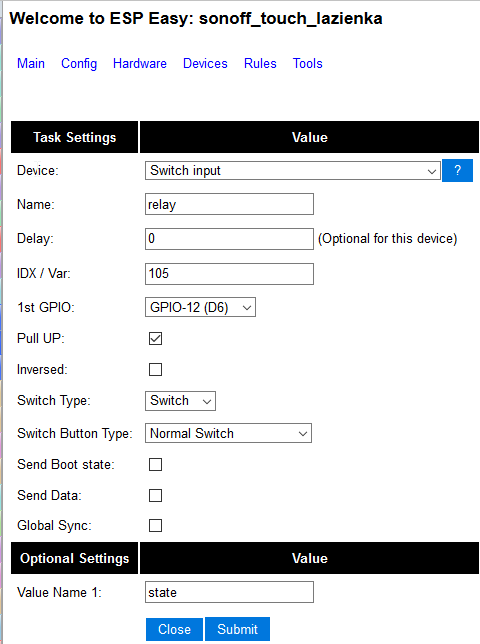Screen dimensions: 480x644
Task: Uncheck the Pull UP checkbox
Action: click(155, 338)
